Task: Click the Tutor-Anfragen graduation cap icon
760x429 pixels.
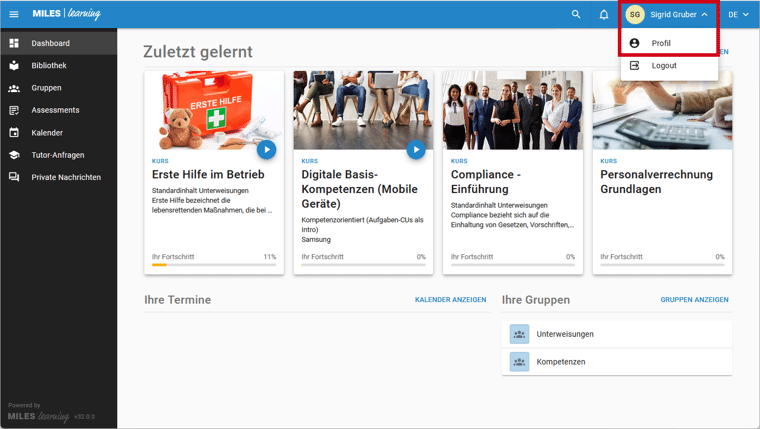Action: point(14,155)
